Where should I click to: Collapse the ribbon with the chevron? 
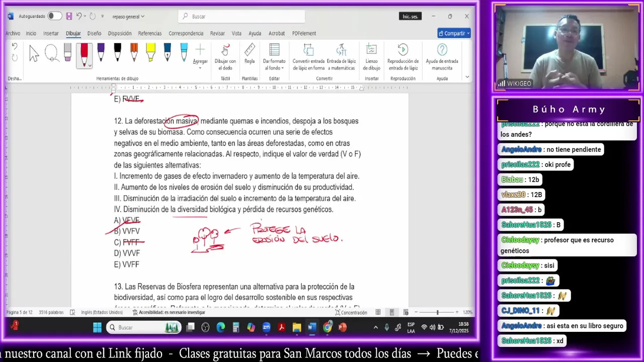[x=467, y=77]
